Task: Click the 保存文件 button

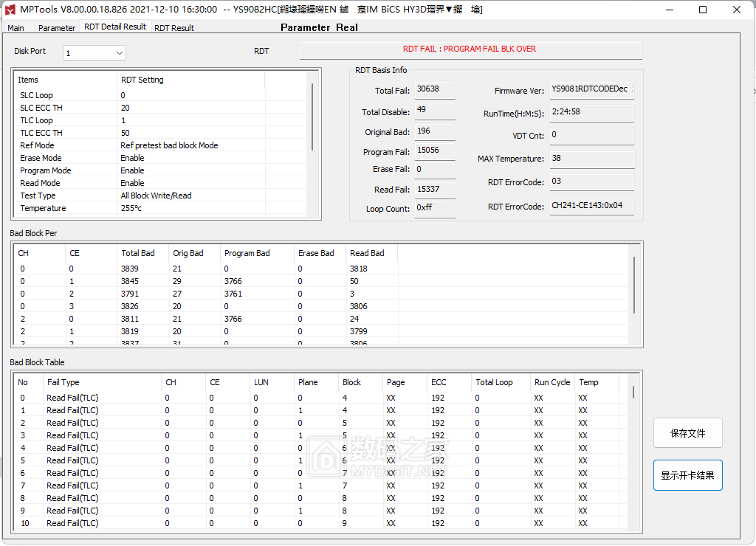Action: (x=687, y=433)
